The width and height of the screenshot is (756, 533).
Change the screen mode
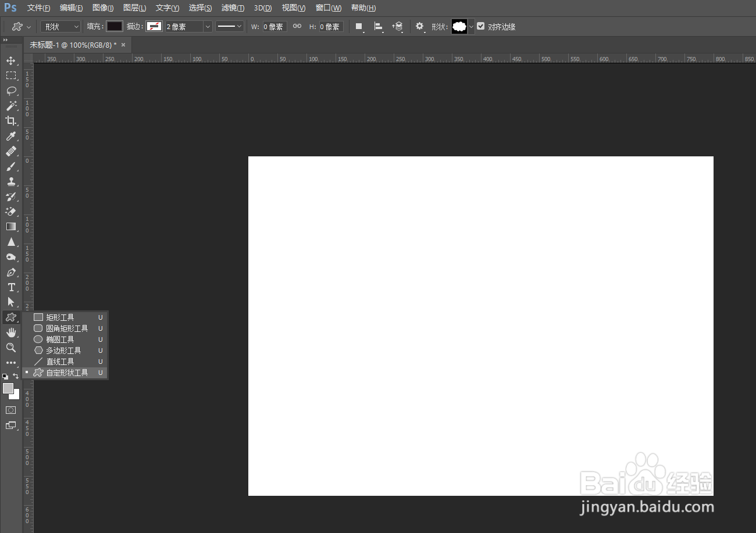tap(11, 425)
